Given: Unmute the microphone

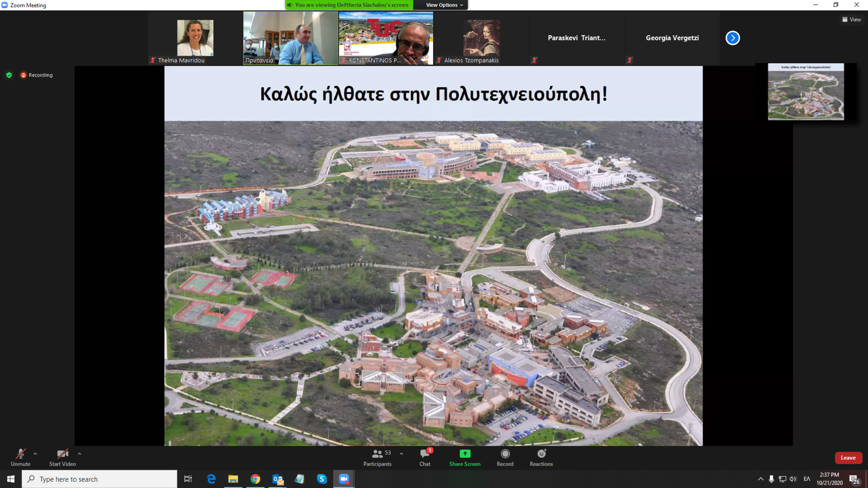Looking at the screenshot, I should [20, 457].
